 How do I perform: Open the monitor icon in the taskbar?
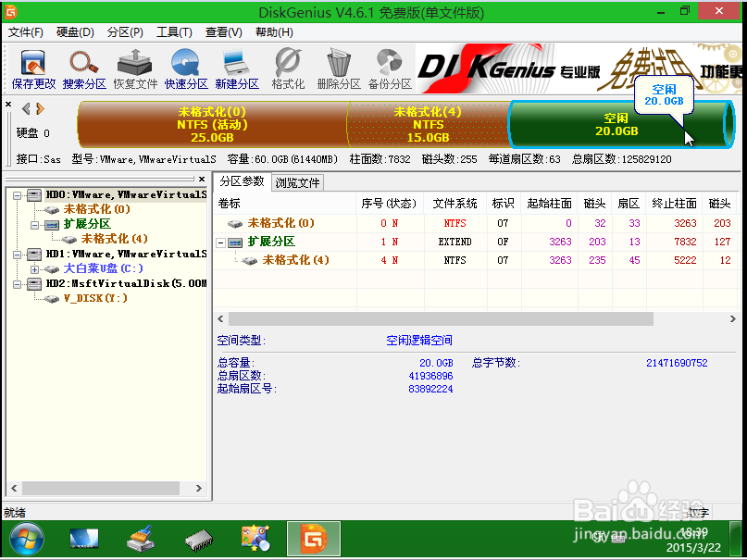[x=83, y=539]
